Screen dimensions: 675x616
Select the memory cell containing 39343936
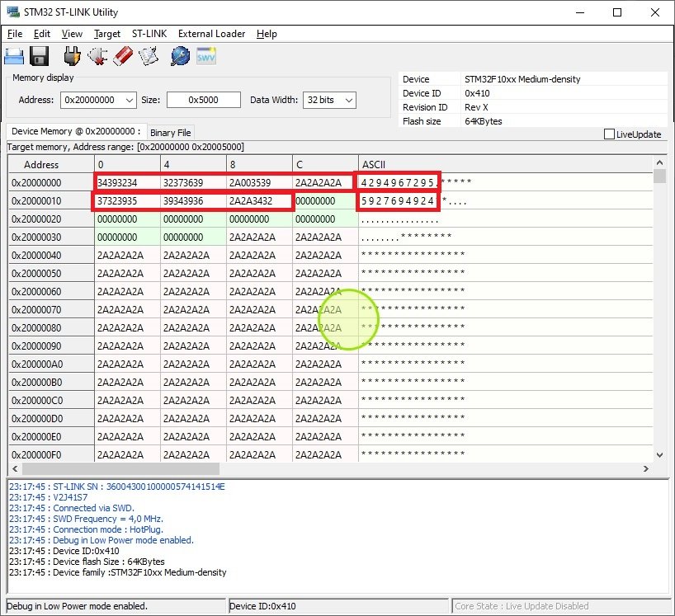(x=193, y=201)
